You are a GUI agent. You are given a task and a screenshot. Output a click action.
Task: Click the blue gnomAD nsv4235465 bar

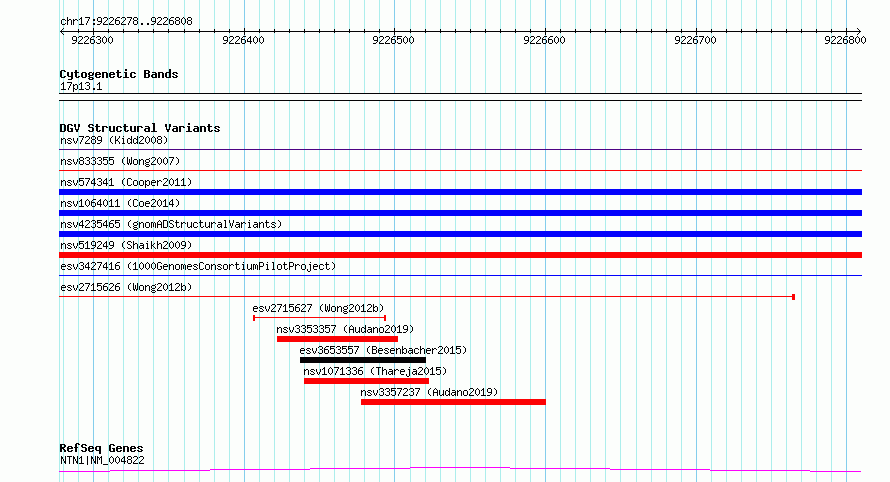[460, 234]
